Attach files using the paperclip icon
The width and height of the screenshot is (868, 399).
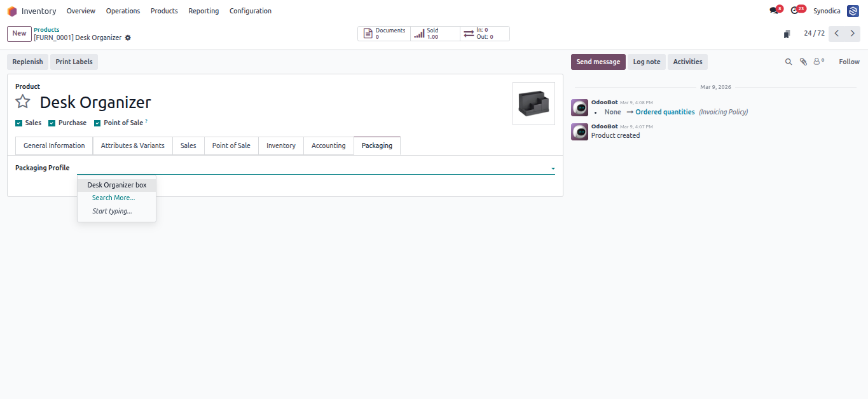803,62
